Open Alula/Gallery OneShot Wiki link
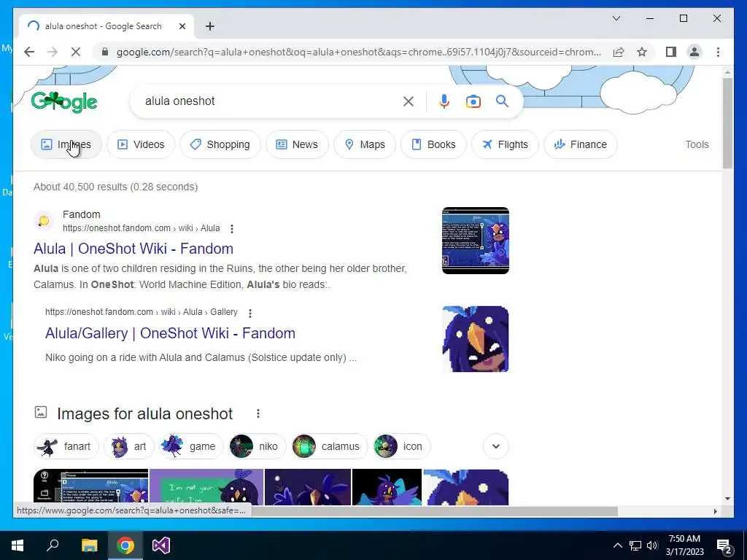This screenshot has height=560, width=747. (170, 332)
